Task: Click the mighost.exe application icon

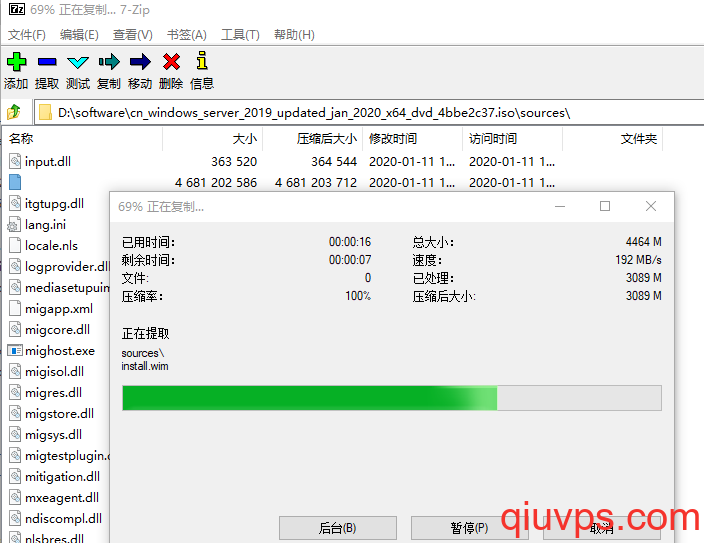Action: tap(15, 351)
